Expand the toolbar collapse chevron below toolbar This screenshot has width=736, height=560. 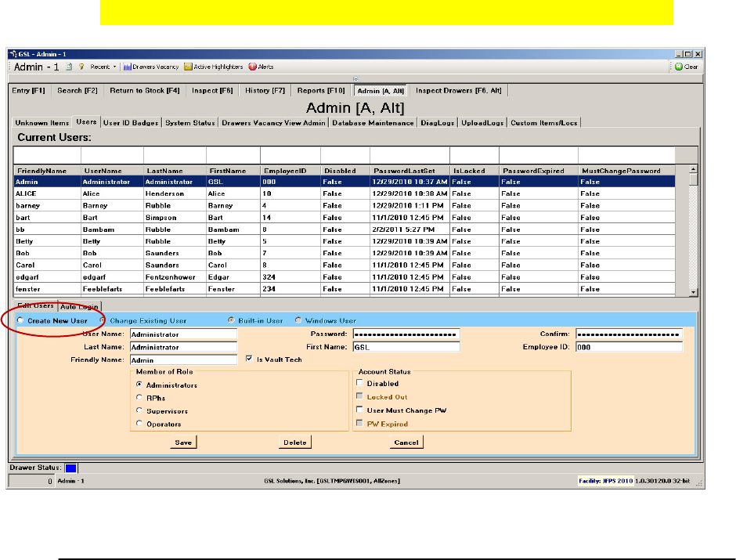[x=356, y=78]
